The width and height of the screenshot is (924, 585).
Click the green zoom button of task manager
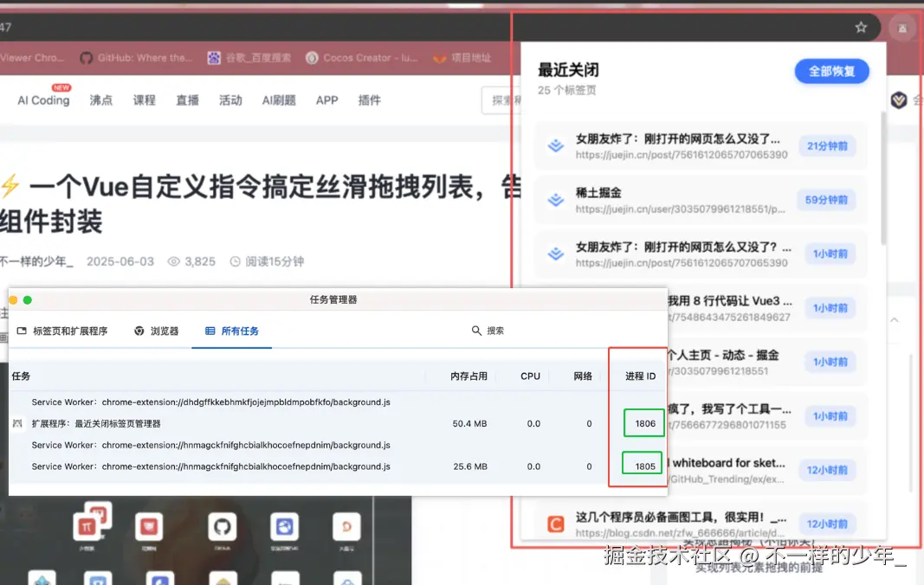click(x=27, y=300)
